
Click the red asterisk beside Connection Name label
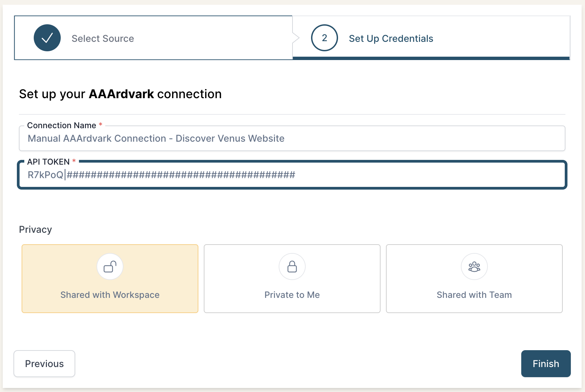[100, 125]
